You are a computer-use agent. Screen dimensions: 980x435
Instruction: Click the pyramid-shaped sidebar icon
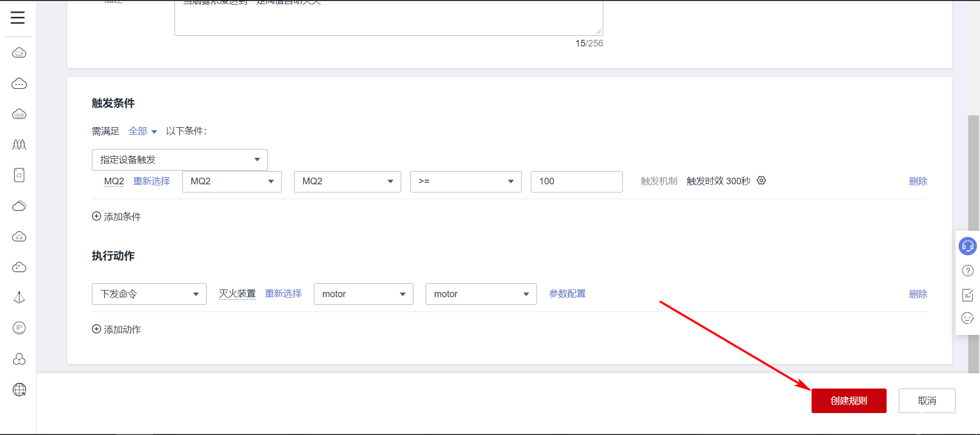[x=19, y=298]
